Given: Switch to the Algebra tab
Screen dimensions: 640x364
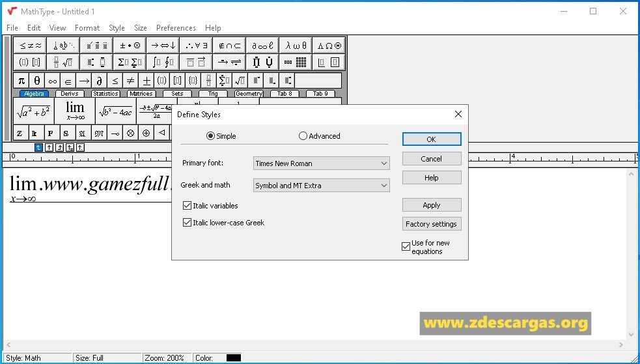Looking at the screenshot, I should (34, 94).
